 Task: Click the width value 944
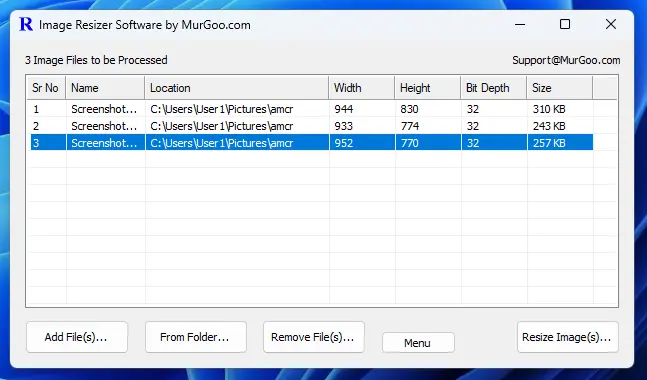(x=344, y=109)
